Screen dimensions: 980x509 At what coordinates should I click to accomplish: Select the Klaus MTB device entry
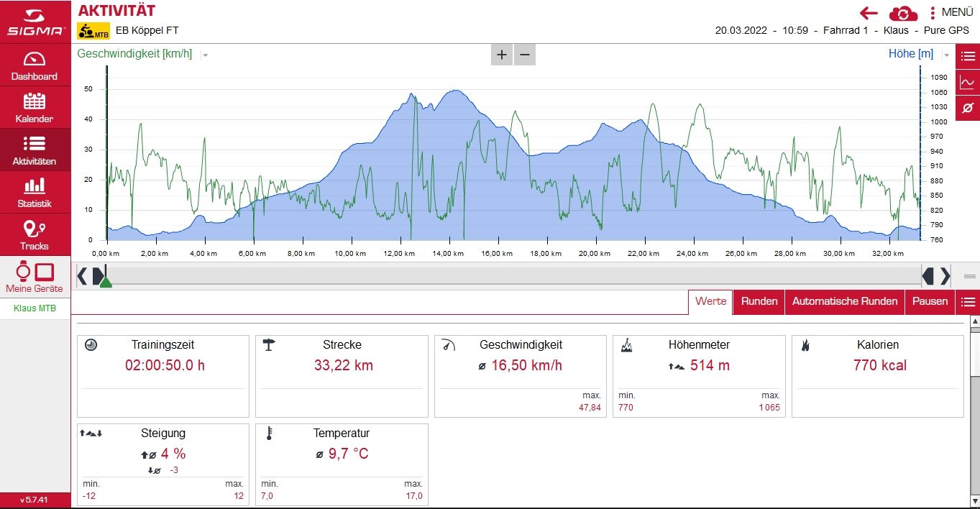pyautogui.click(x=35, y=308)
